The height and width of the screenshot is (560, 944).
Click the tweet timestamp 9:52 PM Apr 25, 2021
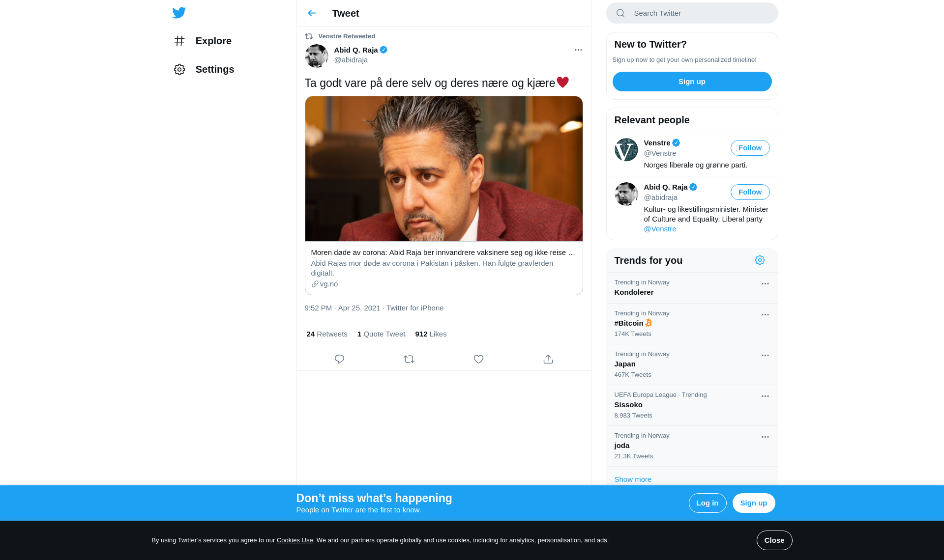point(342,308)
